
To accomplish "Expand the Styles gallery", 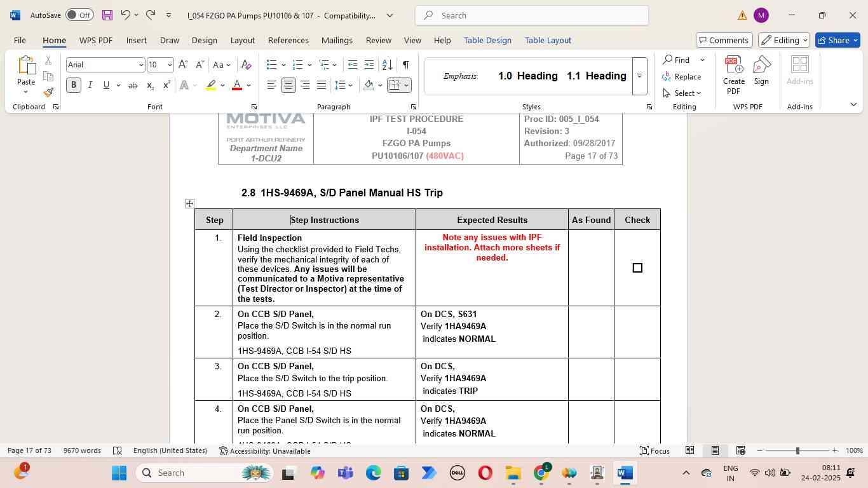I will 639,76.
